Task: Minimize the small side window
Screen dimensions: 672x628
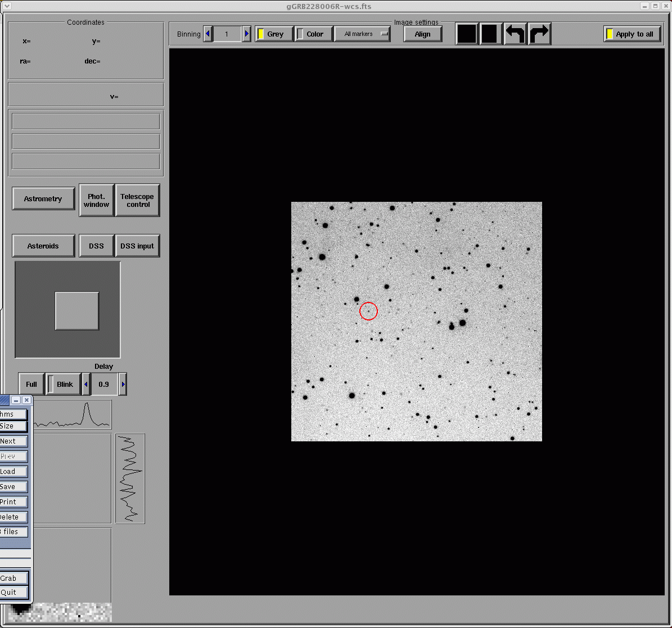Action: 16,400
